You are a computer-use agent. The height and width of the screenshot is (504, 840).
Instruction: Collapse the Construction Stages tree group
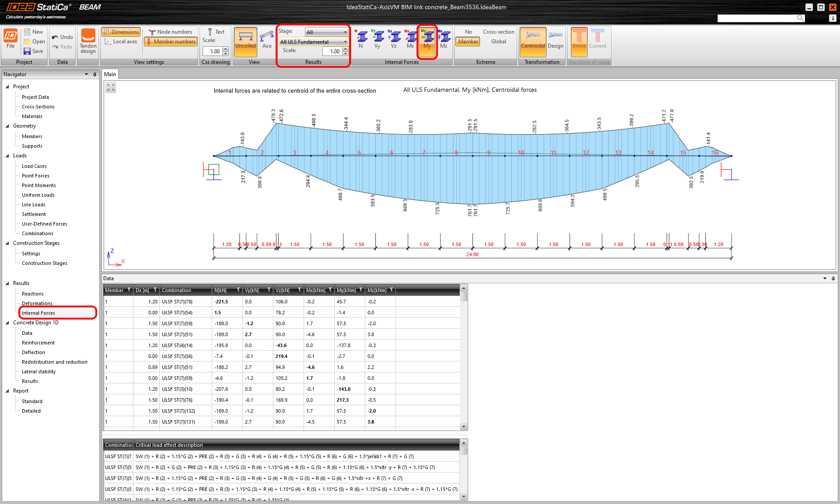click(7, 243)
